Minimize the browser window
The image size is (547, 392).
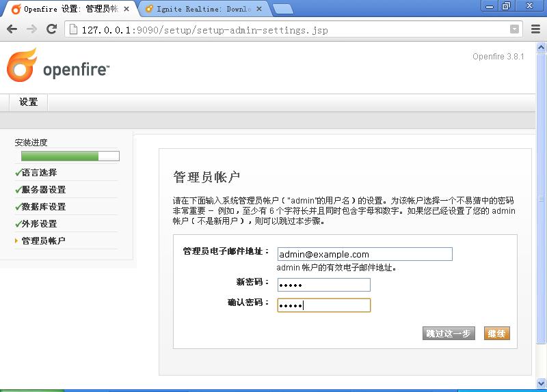[490, 6]
